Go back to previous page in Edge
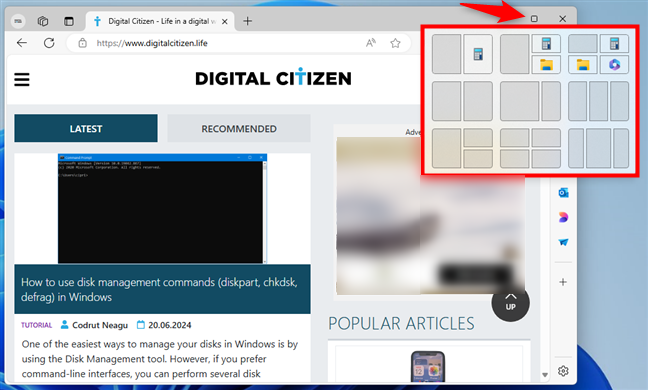The height and width of the screenshot is (390, 648). pyautogui.click(x=22, y=43)
